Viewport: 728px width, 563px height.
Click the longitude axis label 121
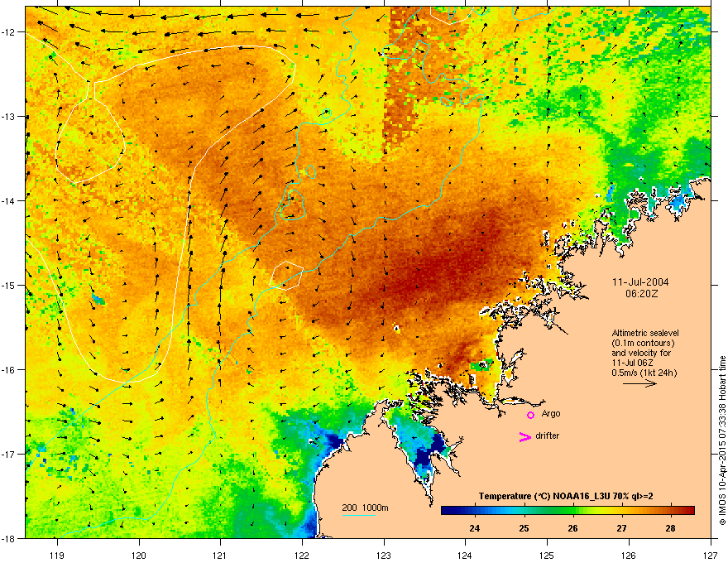pyautogui.click(x=220, y=555)
